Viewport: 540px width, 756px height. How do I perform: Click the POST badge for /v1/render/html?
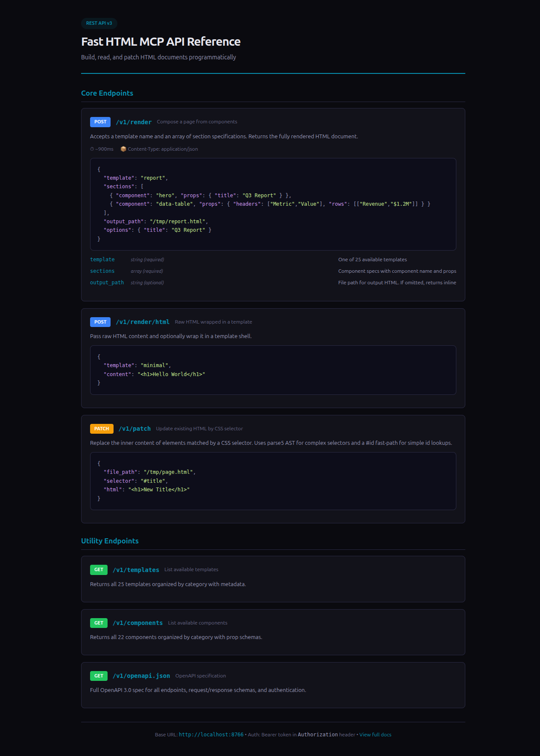(x=100, y=322)
